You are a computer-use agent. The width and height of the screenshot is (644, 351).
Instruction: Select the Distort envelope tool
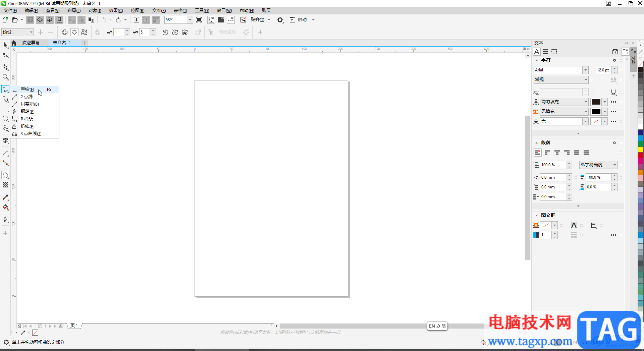(5, 175)
